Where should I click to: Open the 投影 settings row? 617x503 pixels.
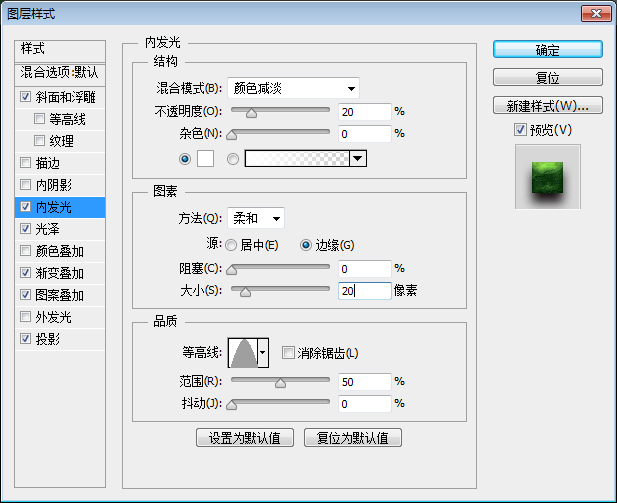tap(60, 339)
